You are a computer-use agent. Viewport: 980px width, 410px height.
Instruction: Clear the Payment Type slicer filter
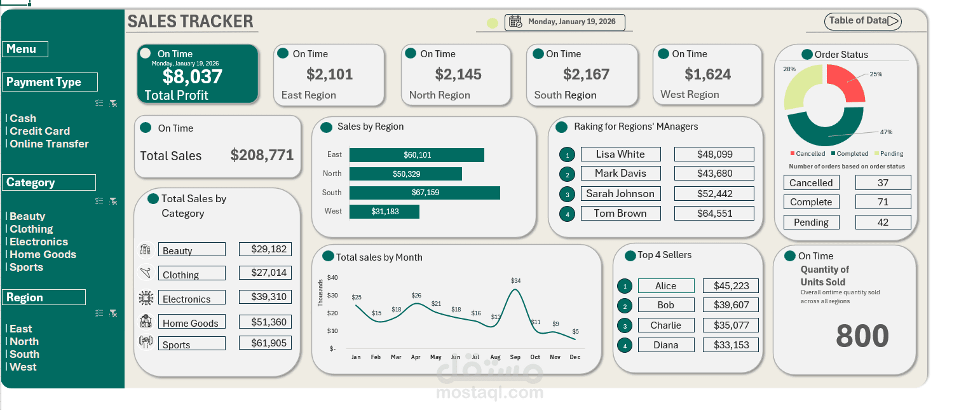click(x=113, y=102)
